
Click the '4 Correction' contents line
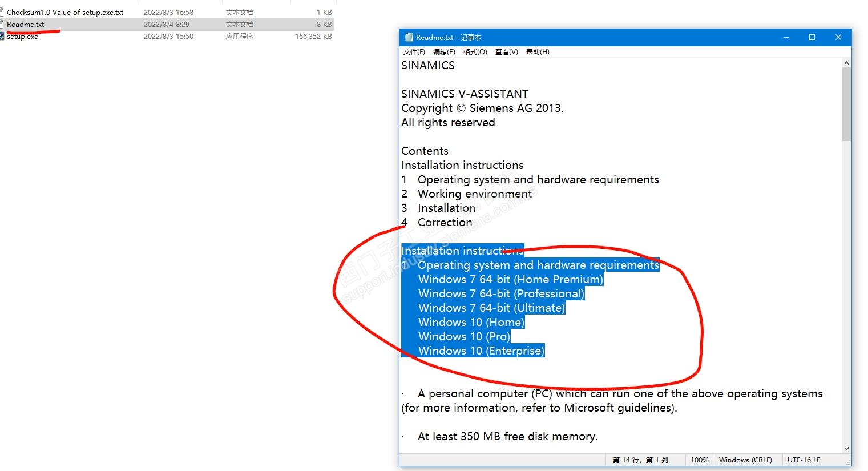pos(437,222)
